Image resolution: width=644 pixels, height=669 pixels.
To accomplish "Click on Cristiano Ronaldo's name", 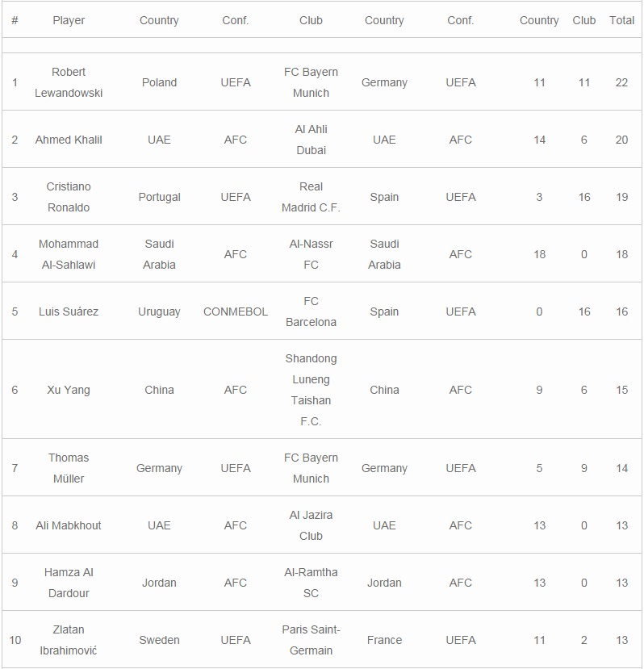I will pyautogui.click(x=69, y=197).
